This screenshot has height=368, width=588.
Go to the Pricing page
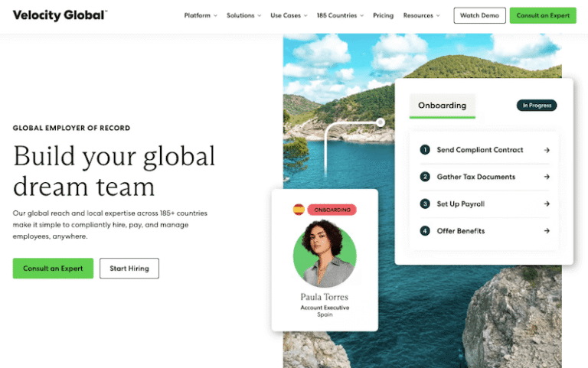[x=384, y=15]
